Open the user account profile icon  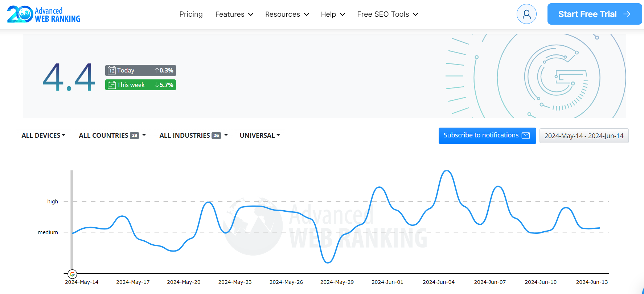click(526, 14)
